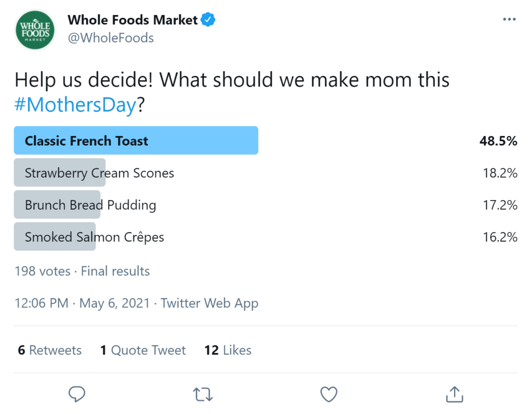Click the Twitter Web App source link
This screenshot has width=532, height=414.
pos(209,303)
